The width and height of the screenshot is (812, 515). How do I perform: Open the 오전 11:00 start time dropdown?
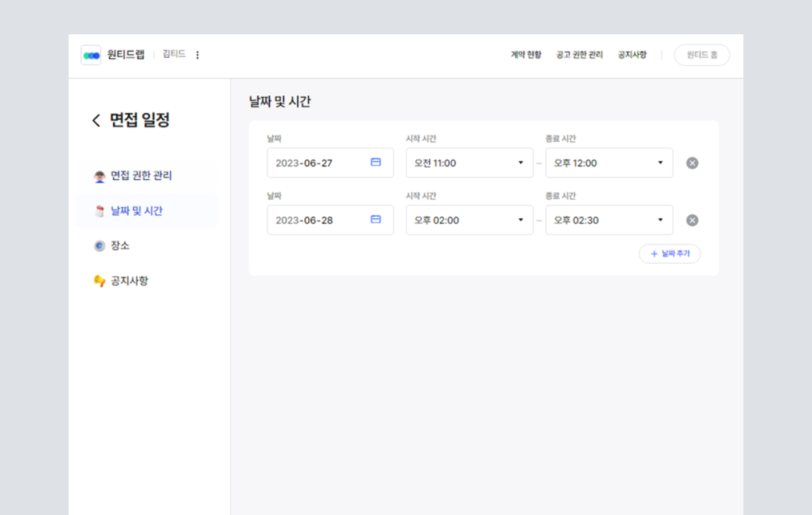(469, 163)
